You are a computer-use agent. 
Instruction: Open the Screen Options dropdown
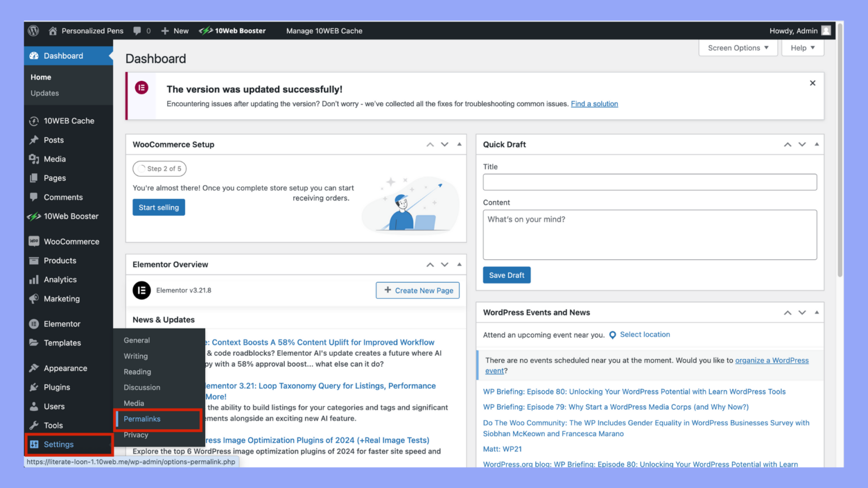click(738, 48)
